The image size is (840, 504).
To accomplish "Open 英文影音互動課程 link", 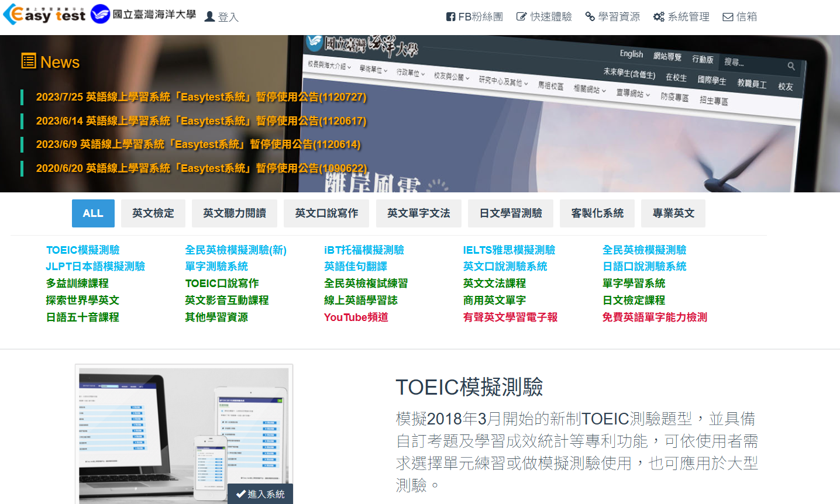I will [227, 301].
